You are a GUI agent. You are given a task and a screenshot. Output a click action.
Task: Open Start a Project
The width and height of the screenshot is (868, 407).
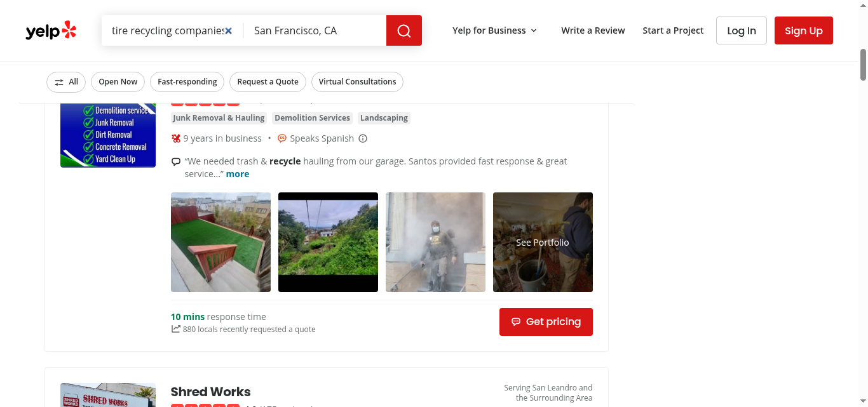coord(673,30)
